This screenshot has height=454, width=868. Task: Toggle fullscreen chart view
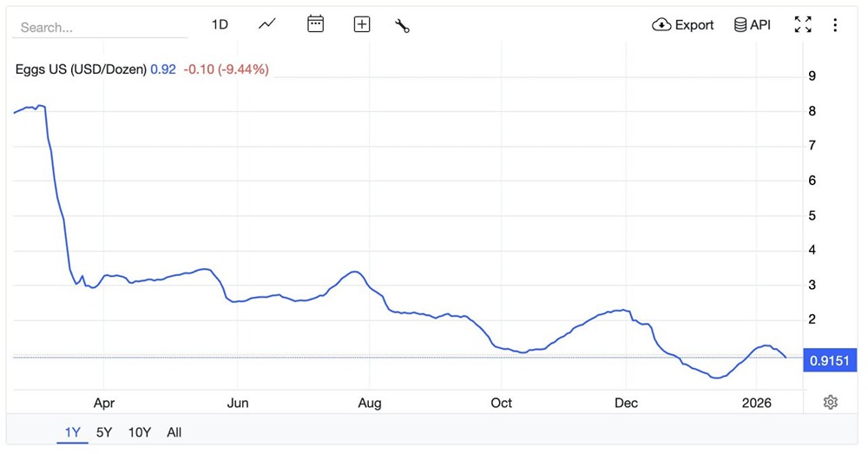[x=803, y=24]
